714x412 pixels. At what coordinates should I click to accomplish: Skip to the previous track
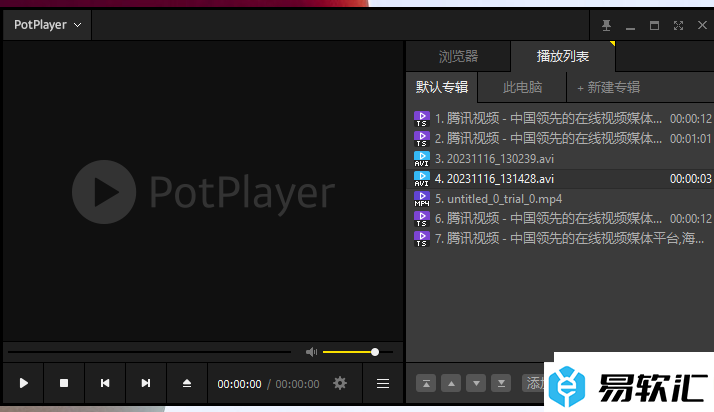pos(105,383)
